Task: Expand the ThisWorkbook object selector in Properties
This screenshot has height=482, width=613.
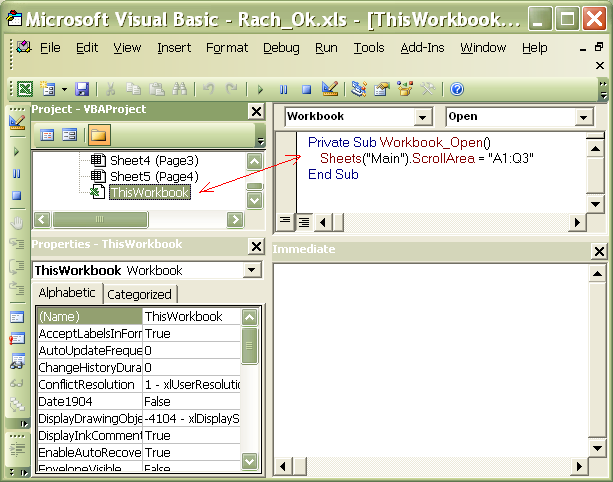Action: 251,271
